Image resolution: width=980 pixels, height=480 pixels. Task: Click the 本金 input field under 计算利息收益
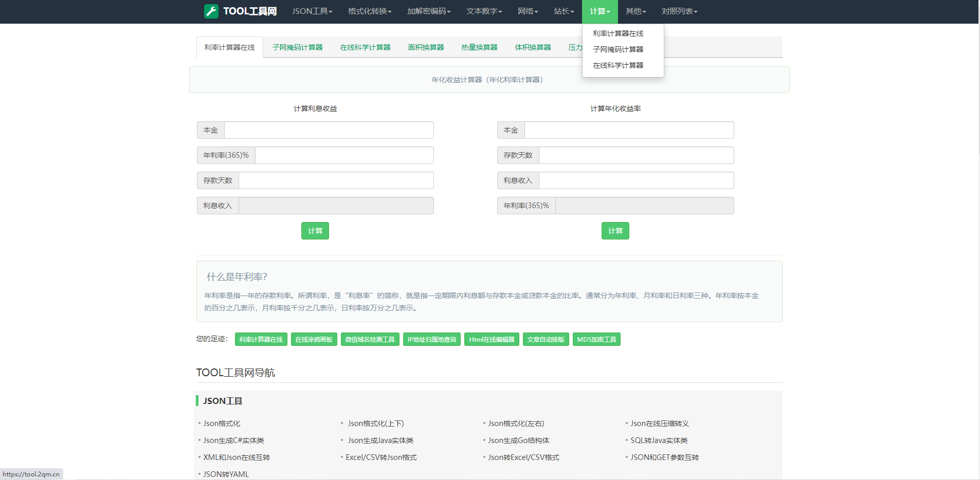click(329, 130)
